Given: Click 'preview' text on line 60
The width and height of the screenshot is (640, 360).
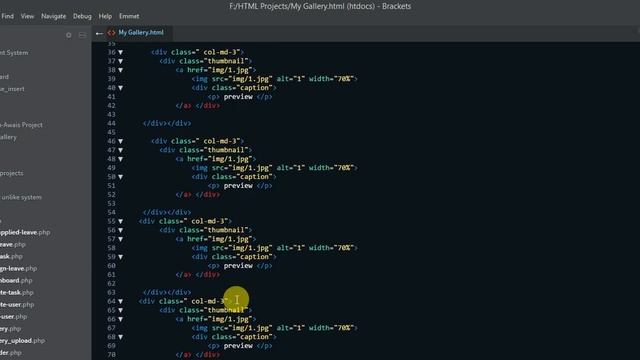Looking at the screenshot, I should (x=238, y=266).
